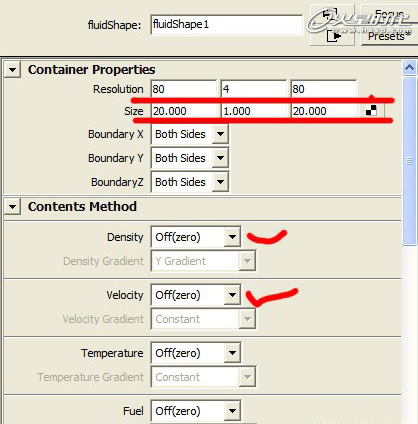Open the Boundary Y dropdown
This screenshot has width=418, height=424.
(x=220, y=158)
